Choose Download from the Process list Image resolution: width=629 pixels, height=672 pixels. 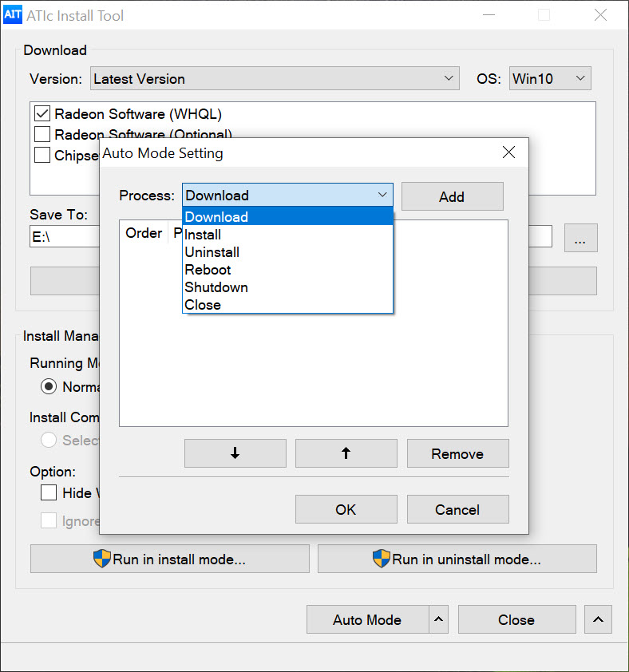tap(287, 217)
